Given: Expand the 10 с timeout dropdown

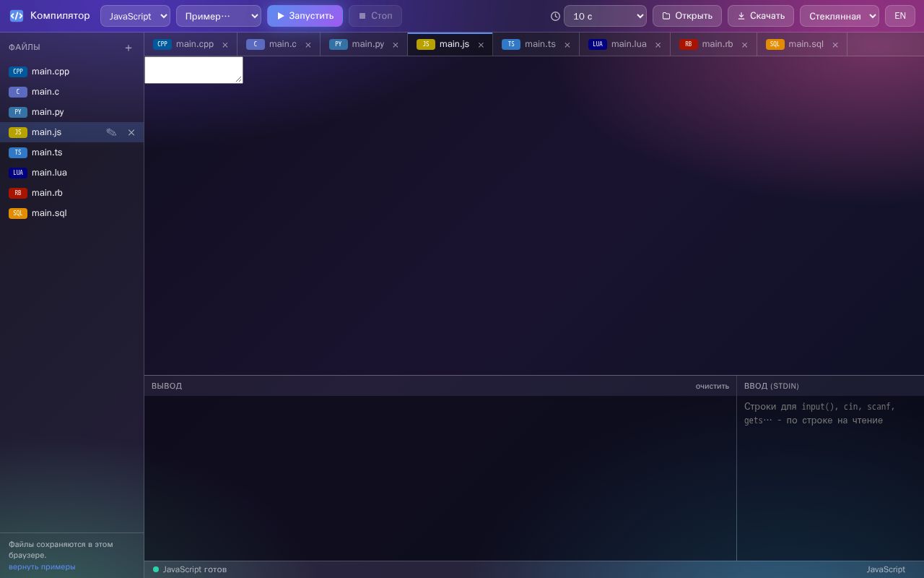Looking at the screenshot, I should [605, 16].
